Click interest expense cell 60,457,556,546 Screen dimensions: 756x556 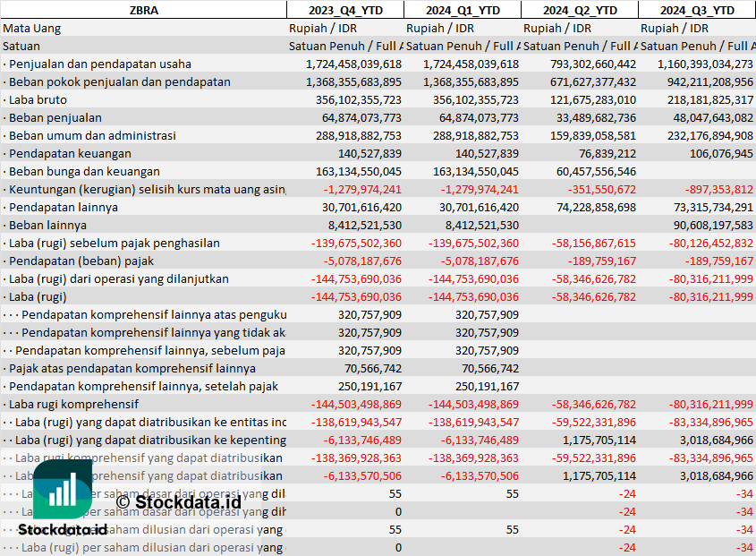pos(596,171)
